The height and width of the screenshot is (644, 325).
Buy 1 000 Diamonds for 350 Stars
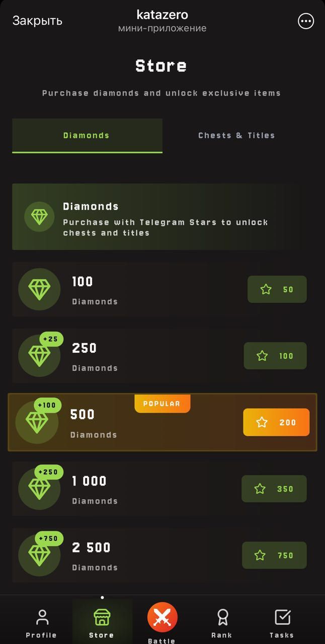tap(274, 489)
